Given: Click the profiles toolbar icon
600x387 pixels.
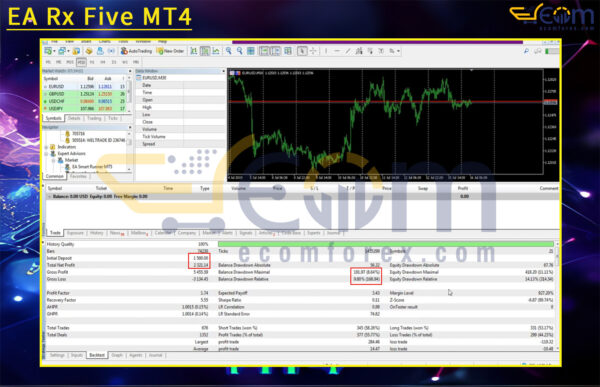Looking at the screenshot, I should click(62, 51).
